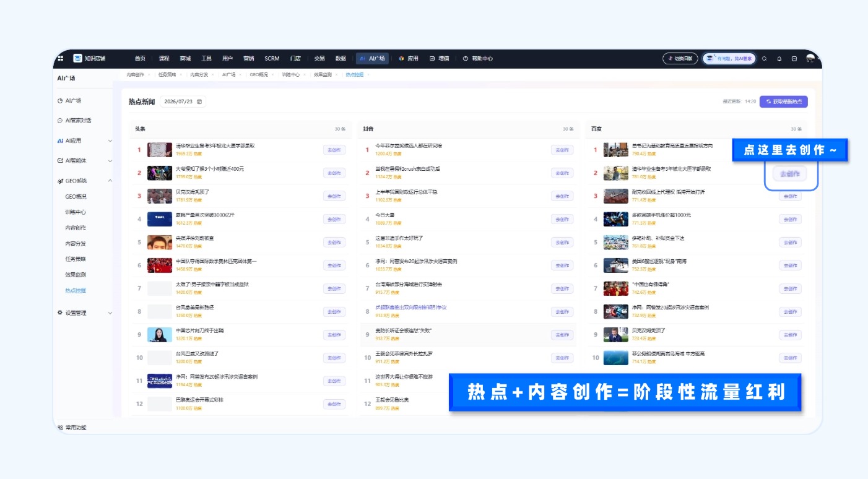Open the notification bell icon
Screen dimensions: 868x479
(779, 59)
